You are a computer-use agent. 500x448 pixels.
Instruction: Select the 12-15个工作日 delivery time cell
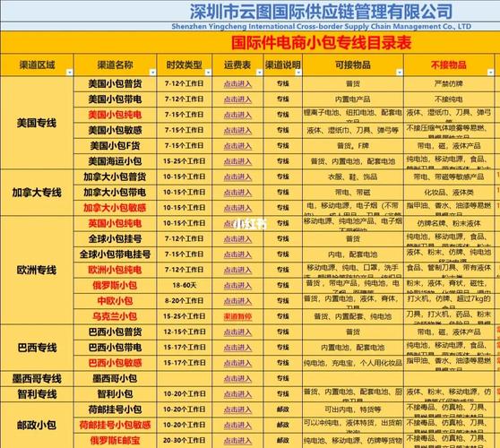[x=185, y=332]
